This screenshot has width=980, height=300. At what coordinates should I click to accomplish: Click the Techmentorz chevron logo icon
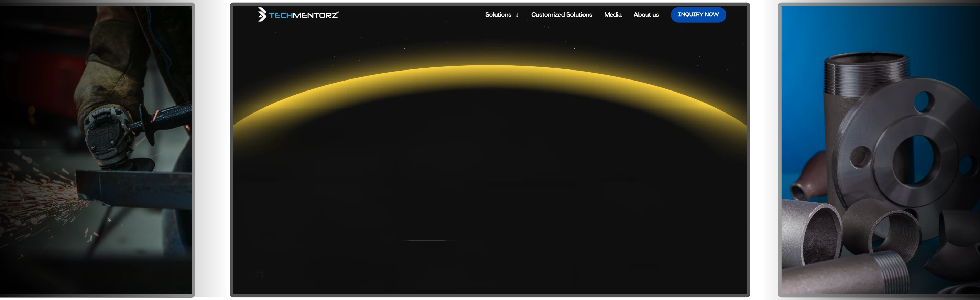pos(262,14)
